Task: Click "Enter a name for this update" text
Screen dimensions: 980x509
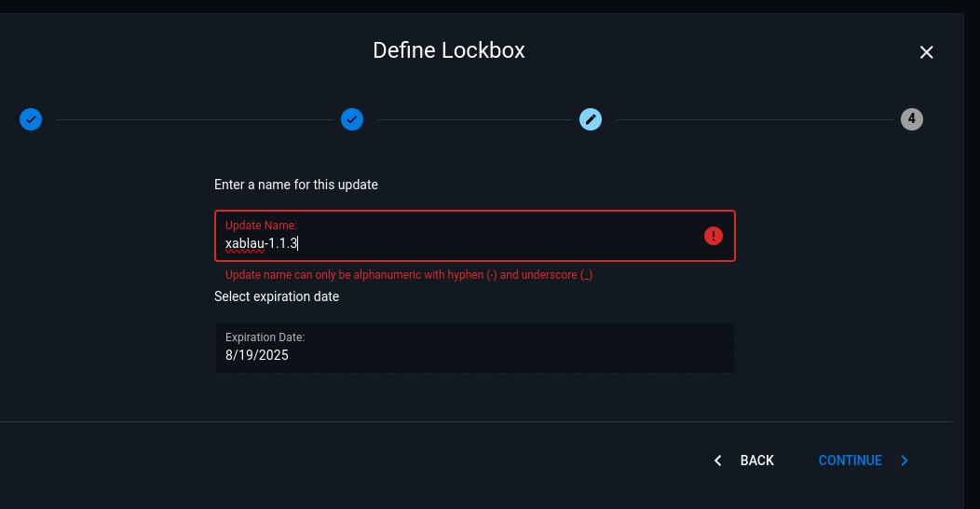Action: pos(296,185)
